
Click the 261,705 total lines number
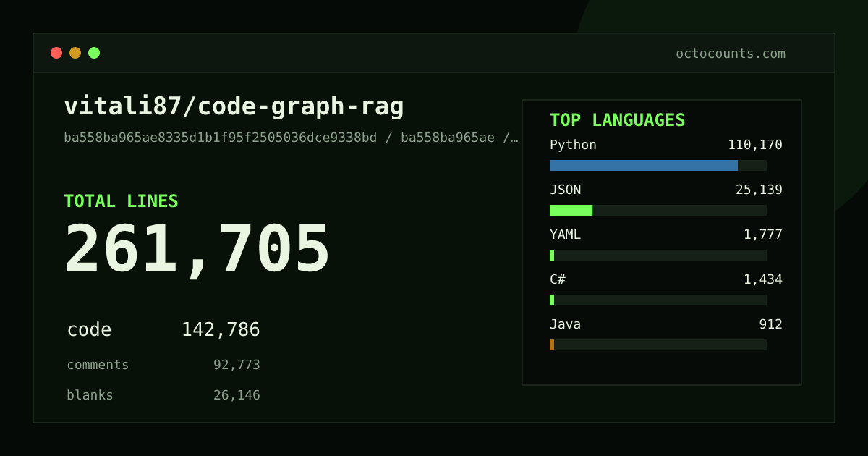coord(197,249)
